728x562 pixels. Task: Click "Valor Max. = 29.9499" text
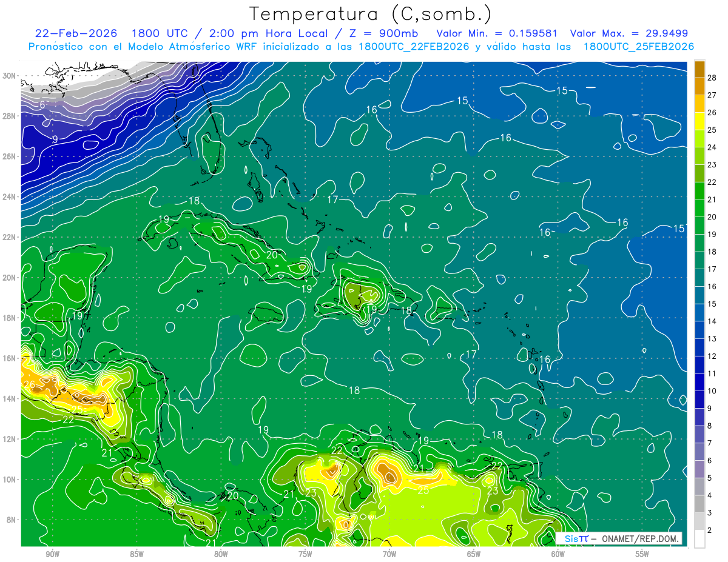tap(629, 33)
